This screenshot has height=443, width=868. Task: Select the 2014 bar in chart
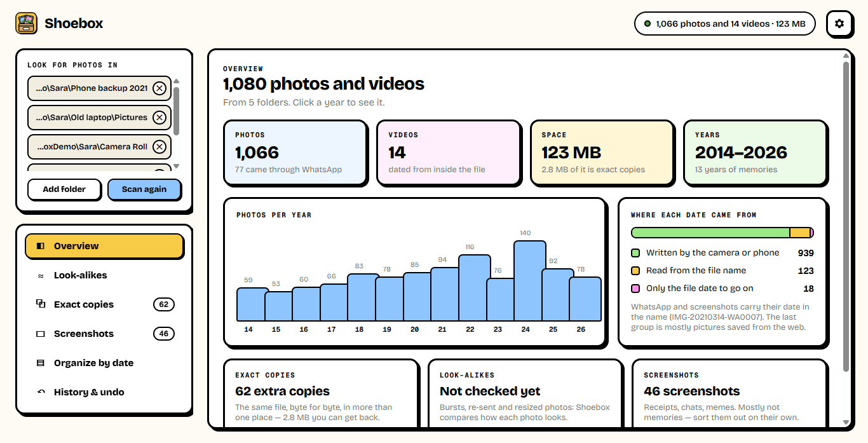(252, 304)
